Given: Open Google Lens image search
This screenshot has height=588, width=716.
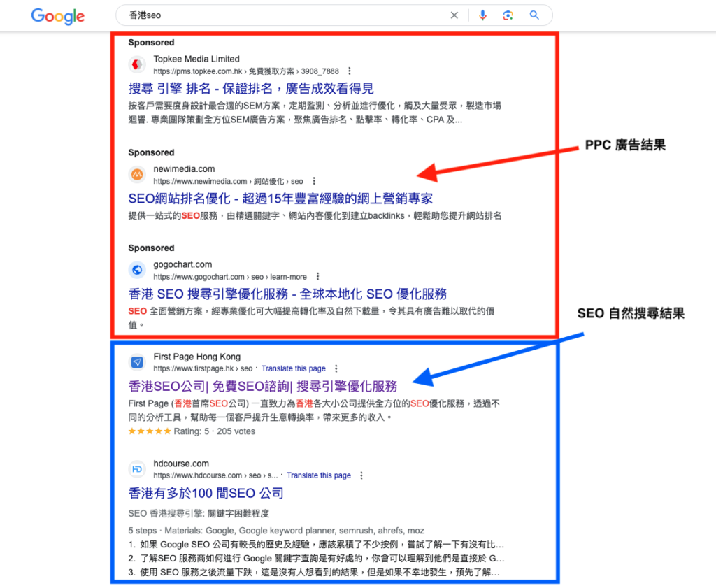Looking at the screenshot, I should click(508, 15).
